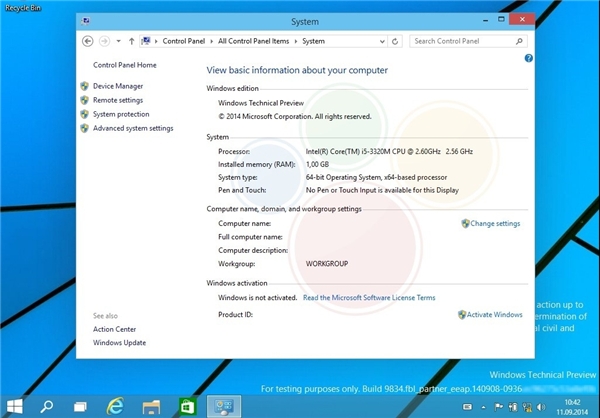Click the shield icon beside Device Manager
The height and width of the screenshot is (418, 600).
(x=85, y=86)
